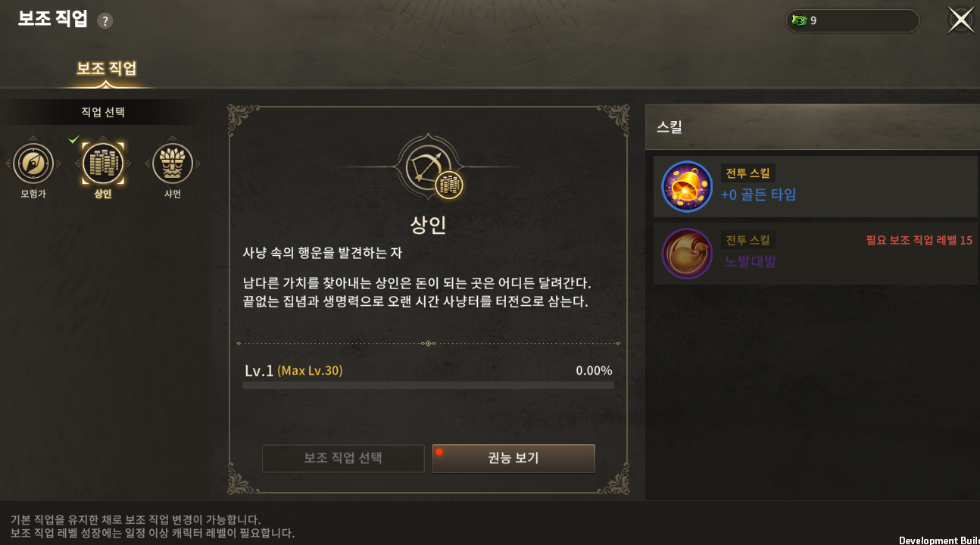Click the green checkmark above 상인
980x545 pixels.
[x=73, y=139]
